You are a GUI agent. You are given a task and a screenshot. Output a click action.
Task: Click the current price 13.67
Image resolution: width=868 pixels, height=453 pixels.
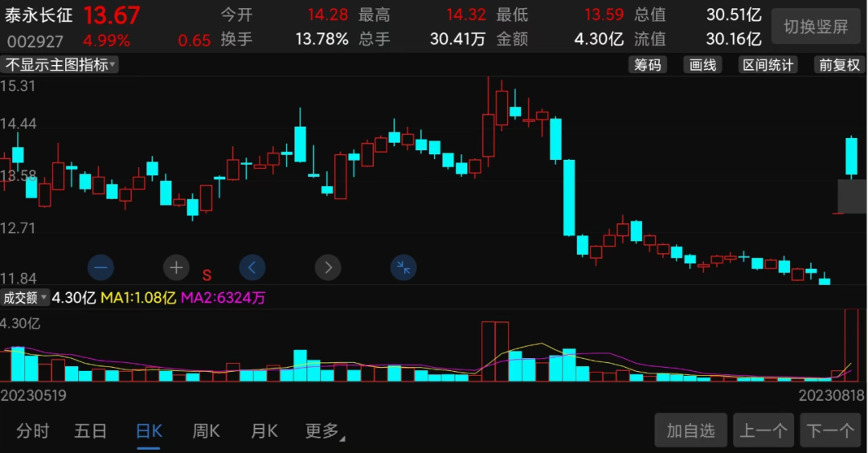click(x=112, y=15)
